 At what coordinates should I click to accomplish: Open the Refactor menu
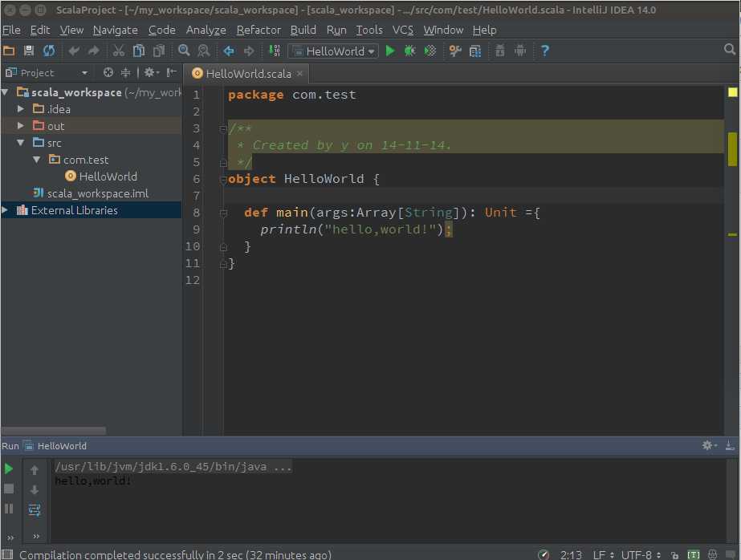point(259,30)
